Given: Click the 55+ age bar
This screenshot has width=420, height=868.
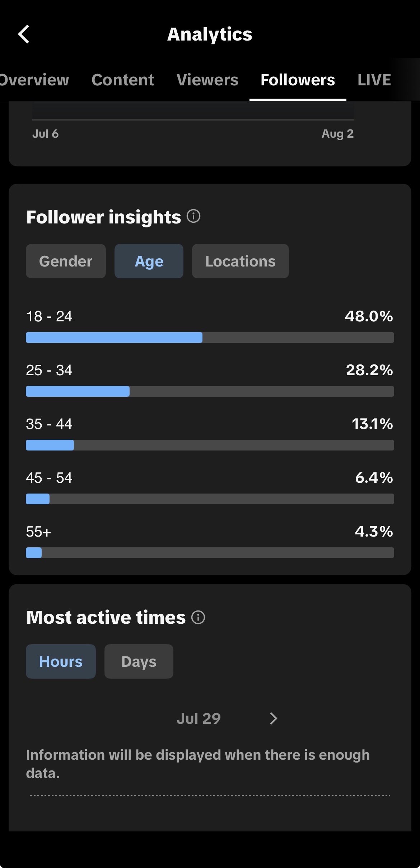Looking at the screenshot, I should tap(210, 553).
